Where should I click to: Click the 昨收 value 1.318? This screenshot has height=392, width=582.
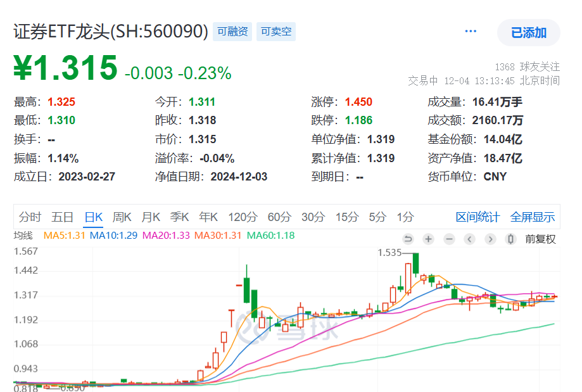[202, 120]
